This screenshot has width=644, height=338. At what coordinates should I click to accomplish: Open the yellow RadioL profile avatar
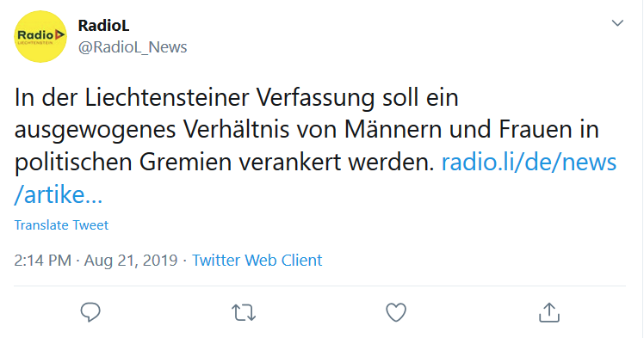(40, 36)
